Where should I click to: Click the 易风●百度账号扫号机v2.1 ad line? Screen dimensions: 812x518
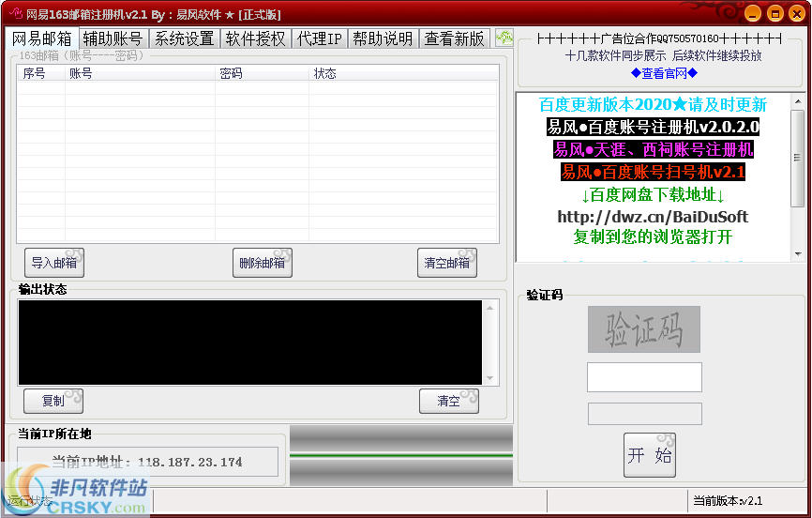tap(653, 172)
